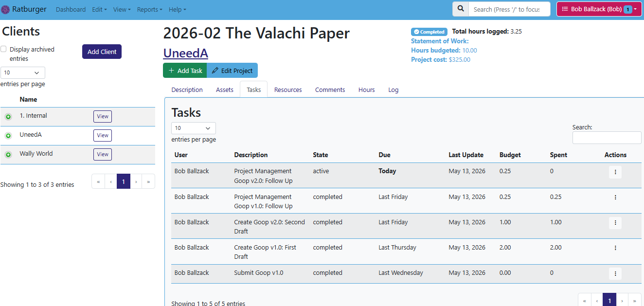Click the Add Task button
This screenshot has height=306, width=644.
coord(185,71)
